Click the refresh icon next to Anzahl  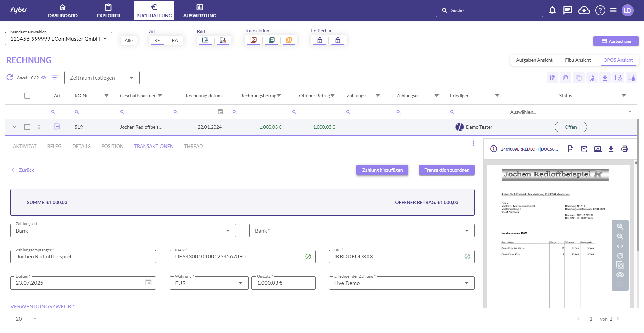coord(10,78)
